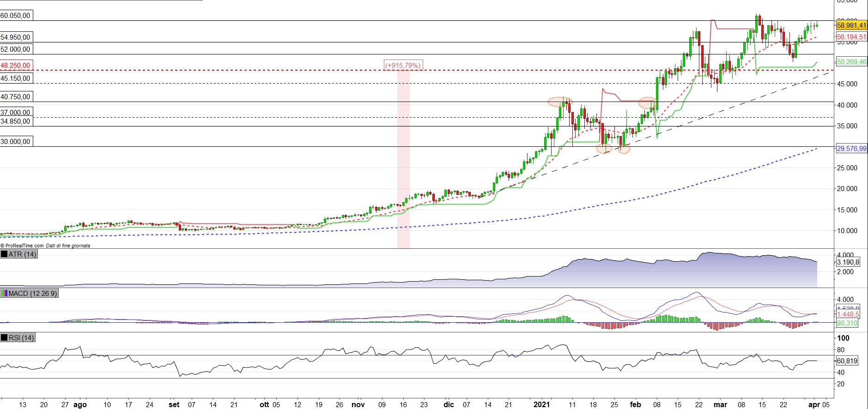The width and height of the screenshot is (868, 409).
Task: Click the black color square beside RSI (14)
Action: (x=5, y=338)
